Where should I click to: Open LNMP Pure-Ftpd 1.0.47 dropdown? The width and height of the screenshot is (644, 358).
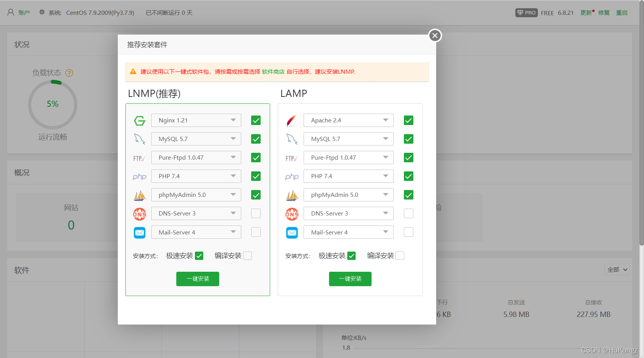click(x=196, y=158)
